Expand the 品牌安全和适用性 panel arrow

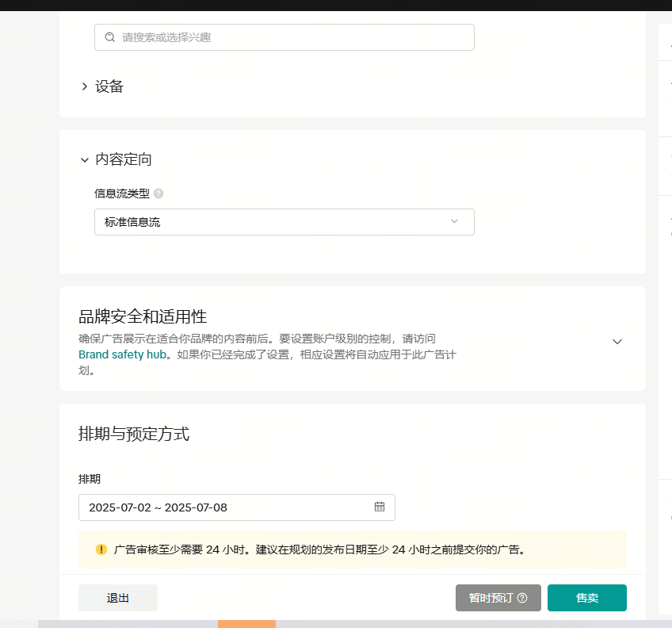pyautogui.click(x=617, y=341)
